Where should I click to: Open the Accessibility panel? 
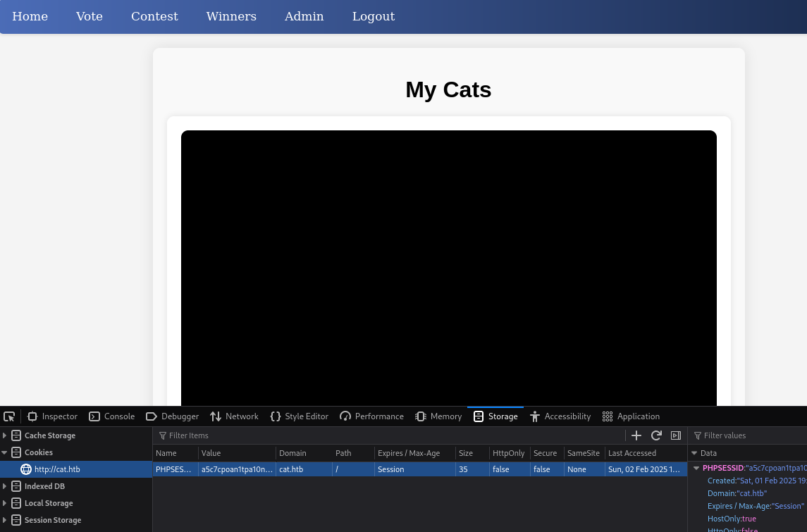(x=560, y=416)
